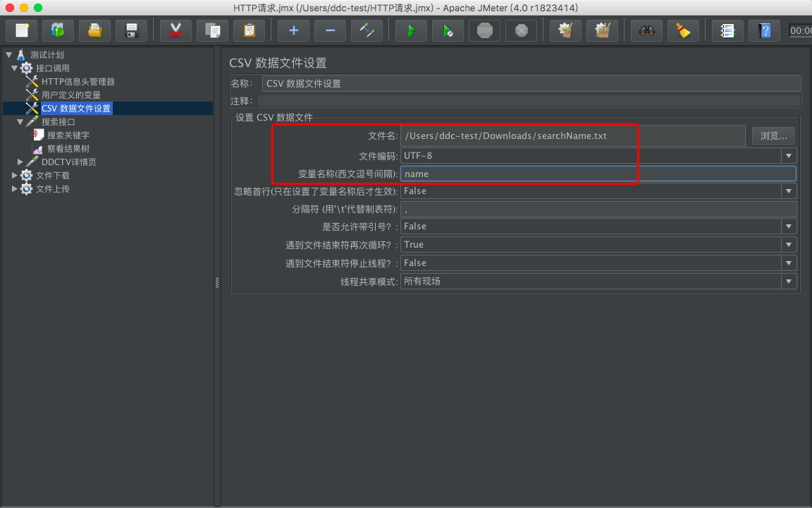Select the 测试计划 root item
Viewport: 812px width, 508px height.
[47, 54]
